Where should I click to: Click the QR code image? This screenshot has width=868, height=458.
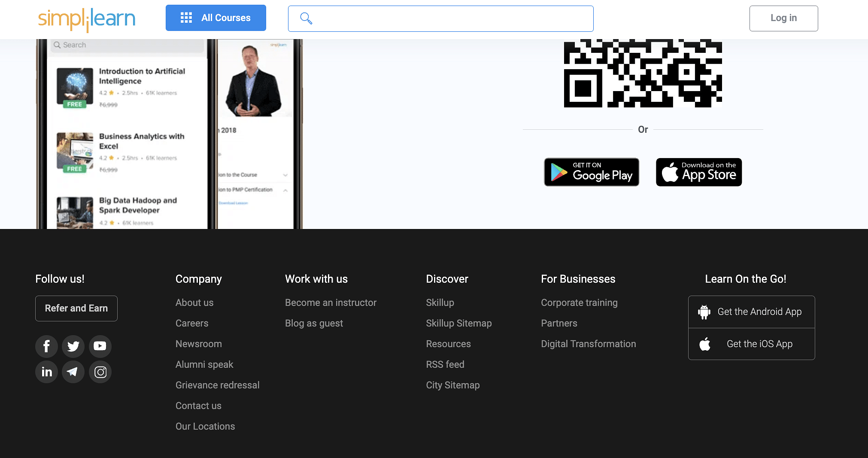(643, 73)
